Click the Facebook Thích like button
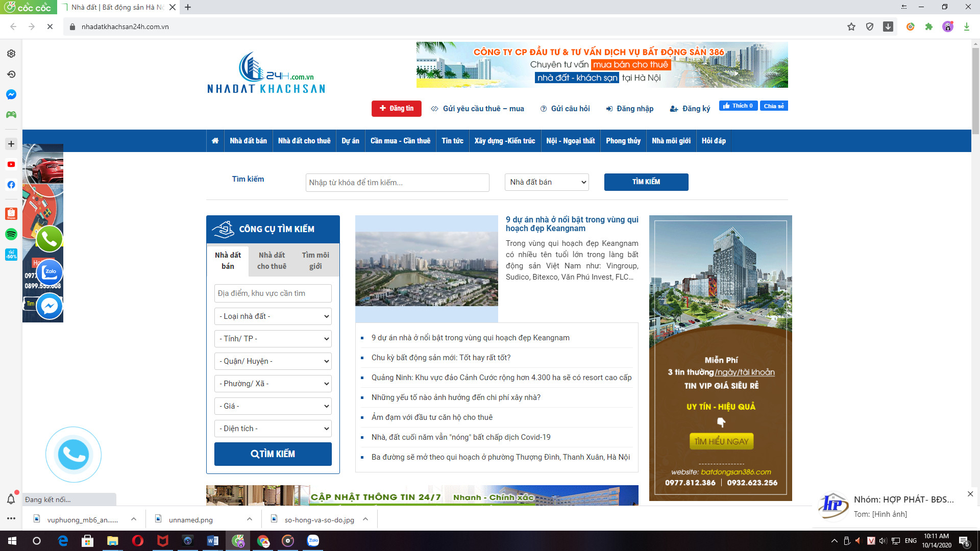This screenshot has height=551, width=980. (x=738, y=106)
